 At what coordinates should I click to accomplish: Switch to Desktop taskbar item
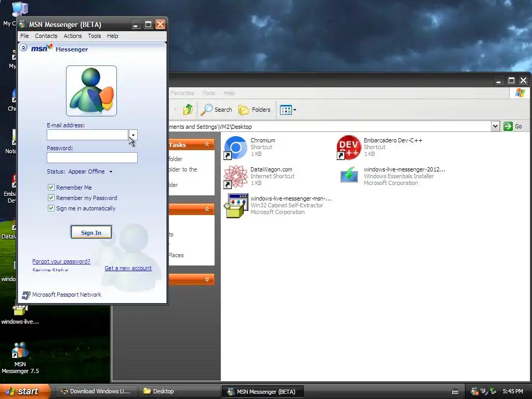tap(179, 392)
